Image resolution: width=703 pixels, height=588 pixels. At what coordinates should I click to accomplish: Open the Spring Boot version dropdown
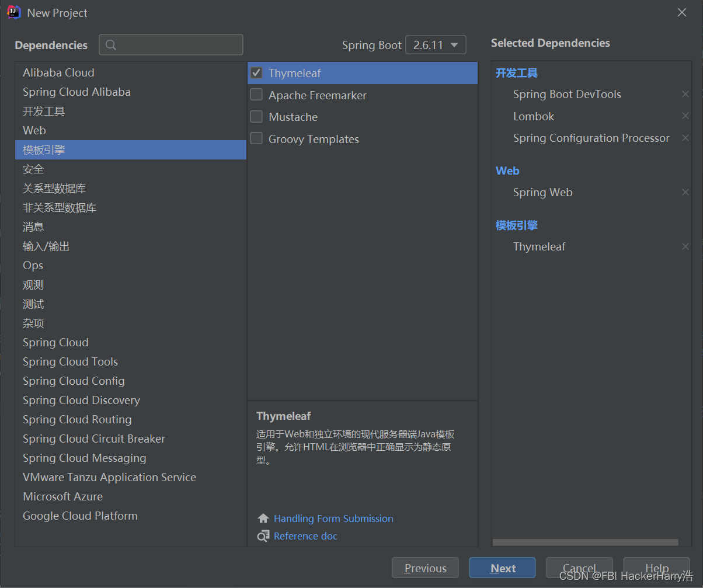click(436, 45)
